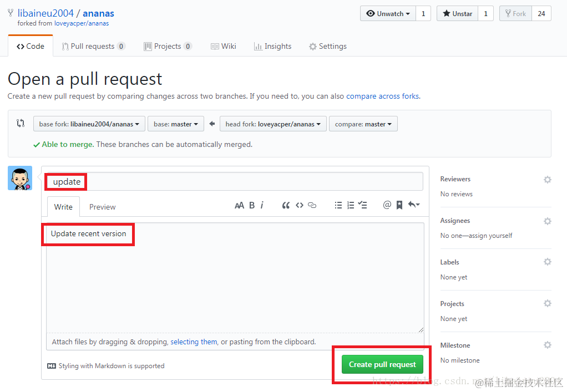Mention a user with @ icon
This screenshot has height=392, width=567.
pos(387,205)
